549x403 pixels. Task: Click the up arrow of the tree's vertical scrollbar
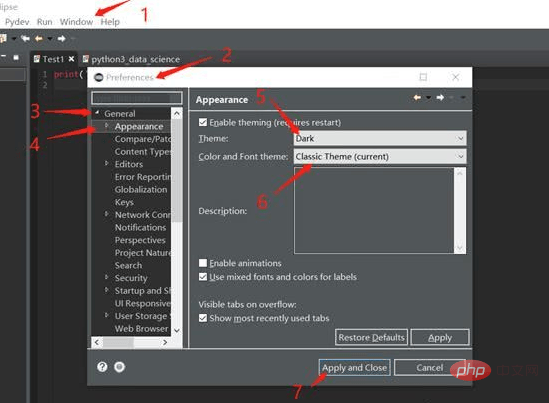tap(177, 113)
